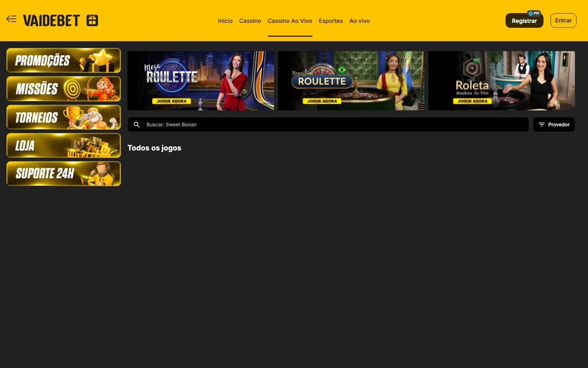Open the Brazilian Roulette game banner

351,81
